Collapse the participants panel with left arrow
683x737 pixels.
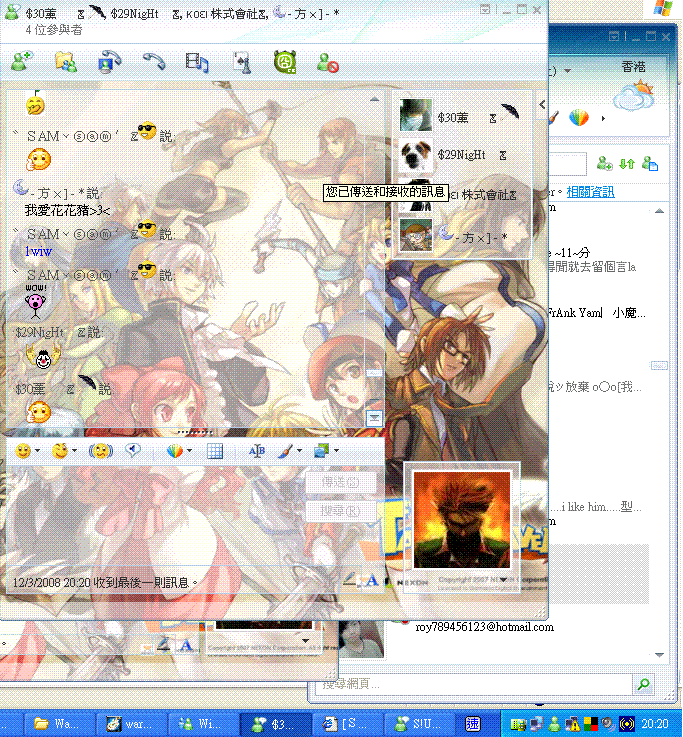(543, 104)
